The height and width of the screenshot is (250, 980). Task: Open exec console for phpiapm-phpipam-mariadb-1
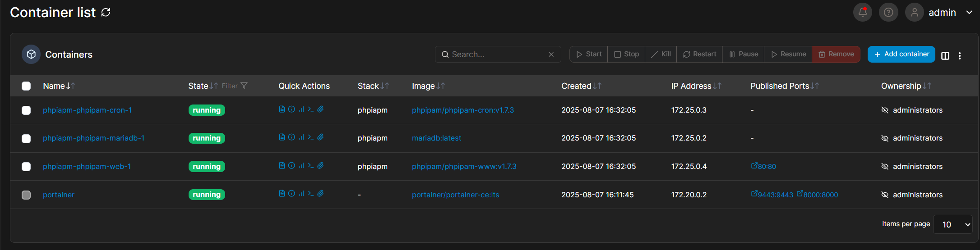tap(311, 137)
